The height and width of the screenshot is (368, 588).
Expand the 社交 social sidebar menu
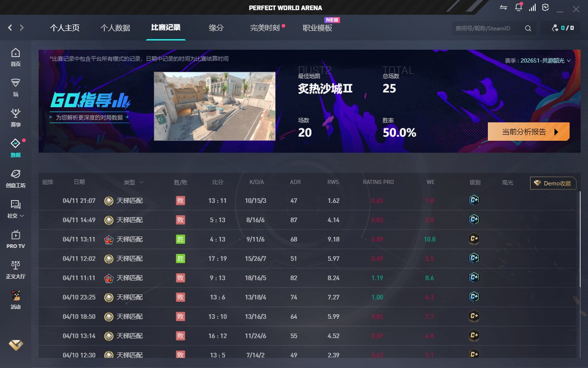pyautogui.click(x=16, y=208)
